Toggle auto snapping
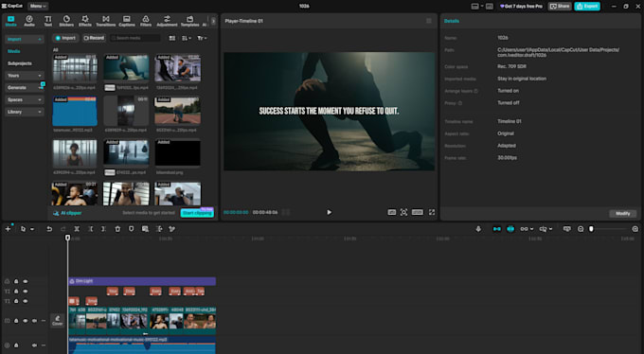 coord(510,229)
